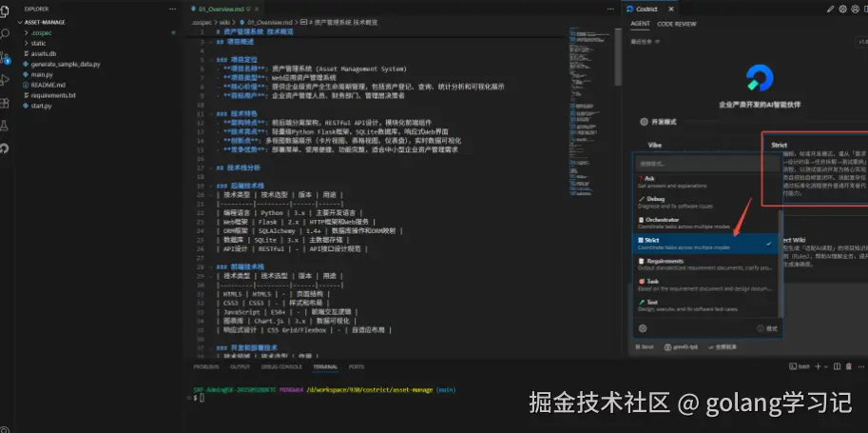Screen dimensions: 868x433
Task: Choose Orchestrator mode in mode list
Action: 705,223
